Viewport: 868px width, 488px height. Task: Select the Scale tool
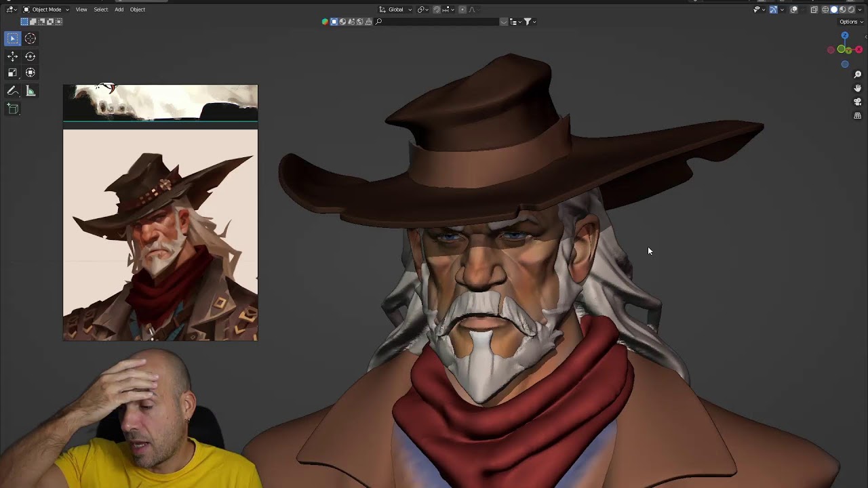click(12, 73)
